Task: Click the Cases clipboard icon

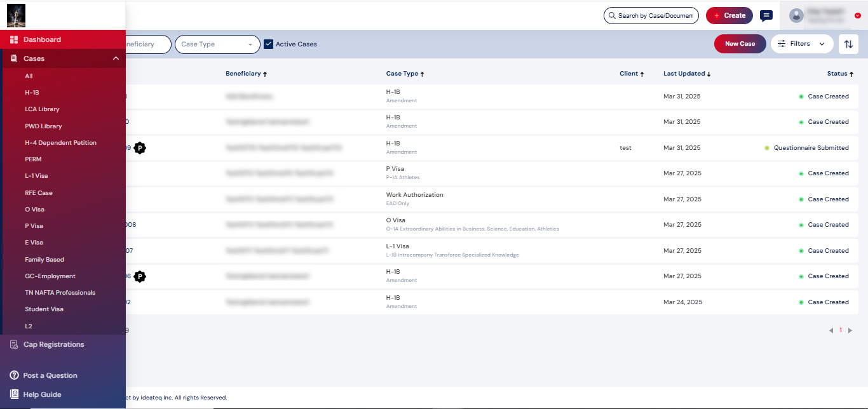Action: point(14,58)
